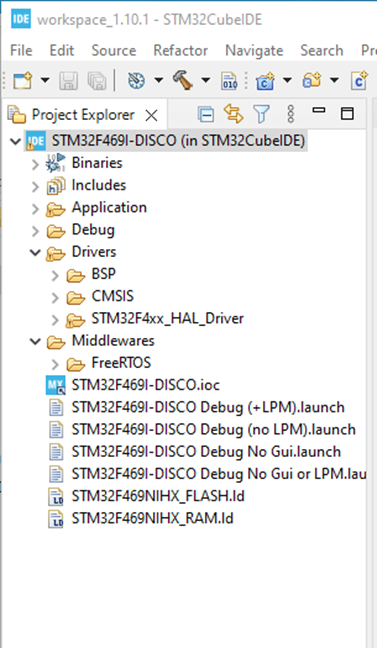Click the STM32CubeIDE title bar icon
Screen dimensions: 377x648
21,19
